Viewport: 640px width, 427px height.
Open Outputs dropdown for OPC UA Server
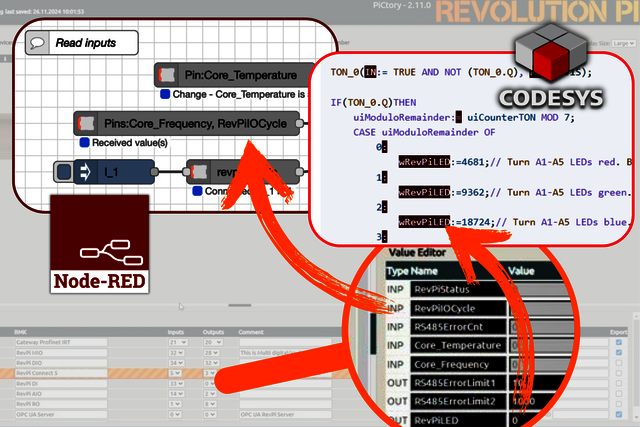click(x=210, y=414)
